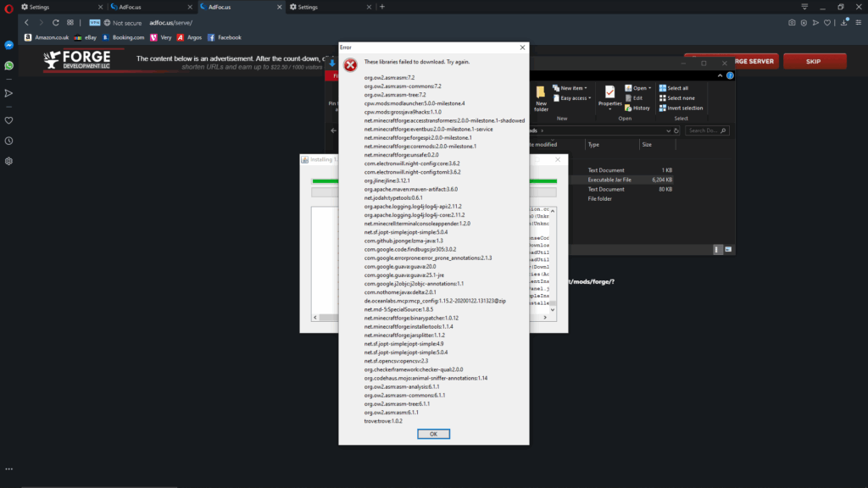Open the Downloads icon in Opera toolbar
This screenshot has width=868, height=488.
(844, 23)
